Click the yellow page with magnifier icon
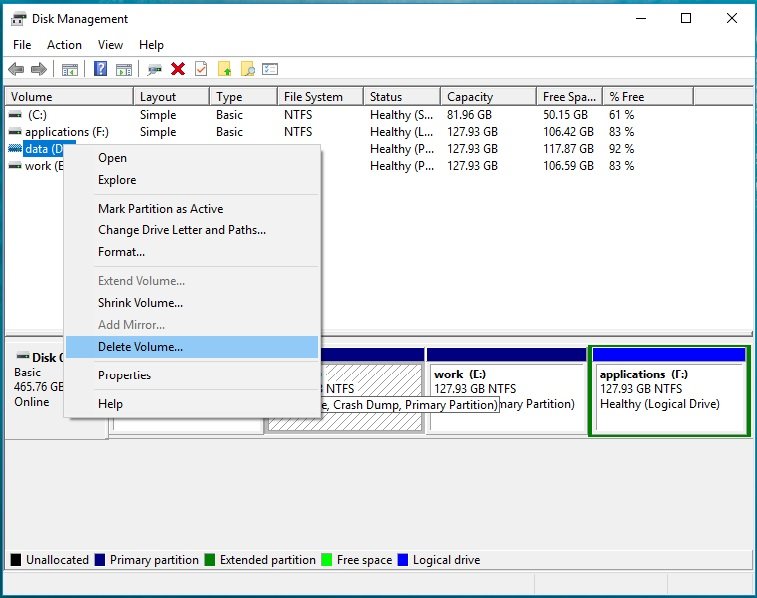Screen dimensions: 757x598 coord(247,69)
